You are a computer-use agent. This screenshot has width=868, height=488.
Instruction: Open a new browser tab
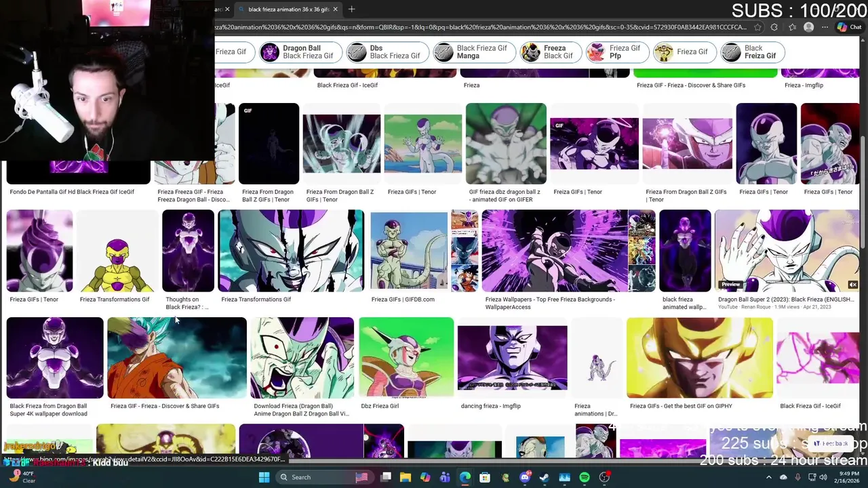(x=351, y=9)
